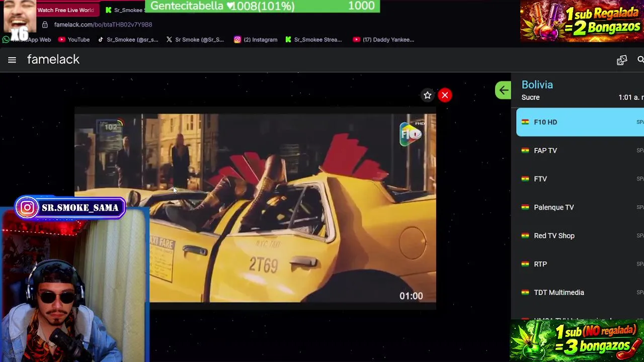Open search magnifier icon in header

pos(640,60)
